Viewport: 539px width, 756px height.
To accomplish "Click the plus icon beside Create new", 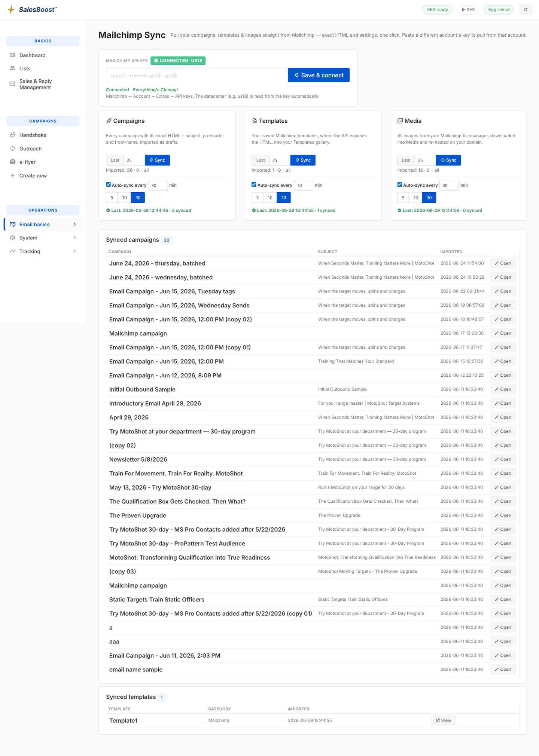I will point(13,175).
